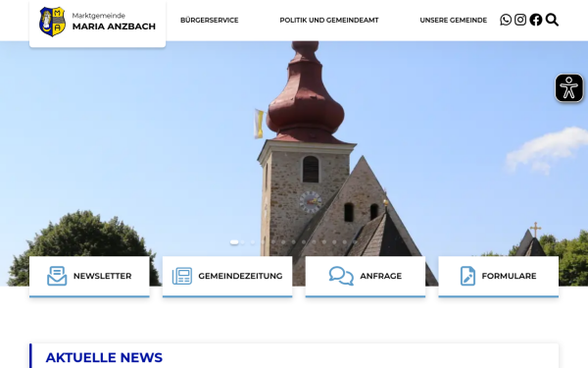Open the Instagram icon in header
588x368 pixels.
click(x=520, y=20)
